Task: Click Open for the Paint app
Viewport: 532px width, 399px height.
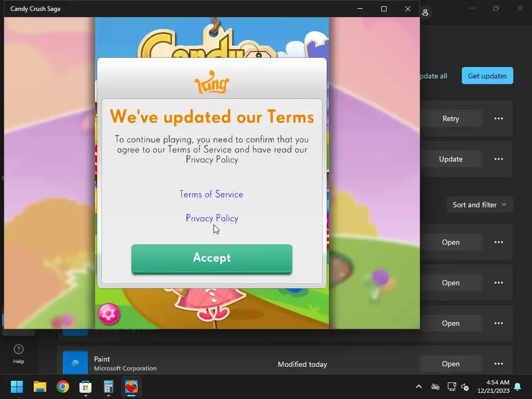Action: (x=450, y=364)
